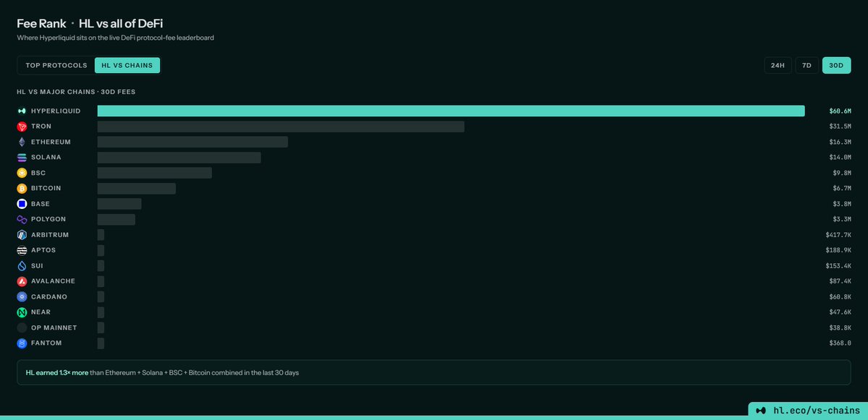
Task: Click the $47.6K Near value
Action: pos(840,312)
